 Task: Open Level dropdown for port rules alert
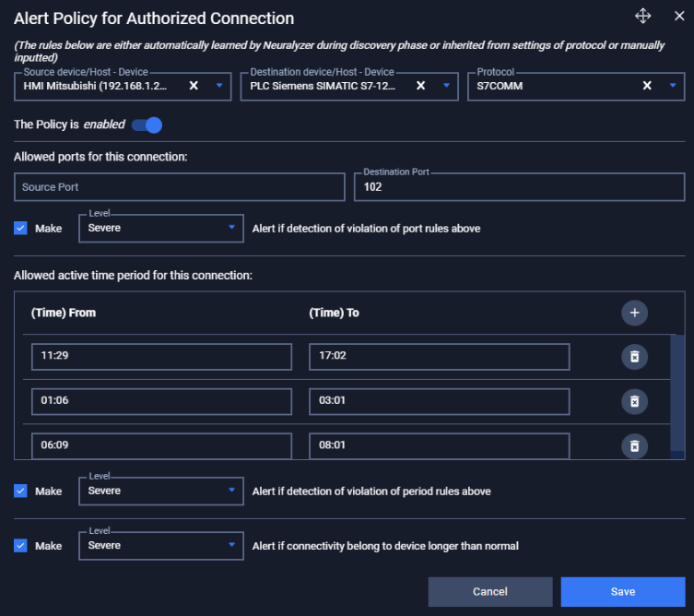[161, 229]
